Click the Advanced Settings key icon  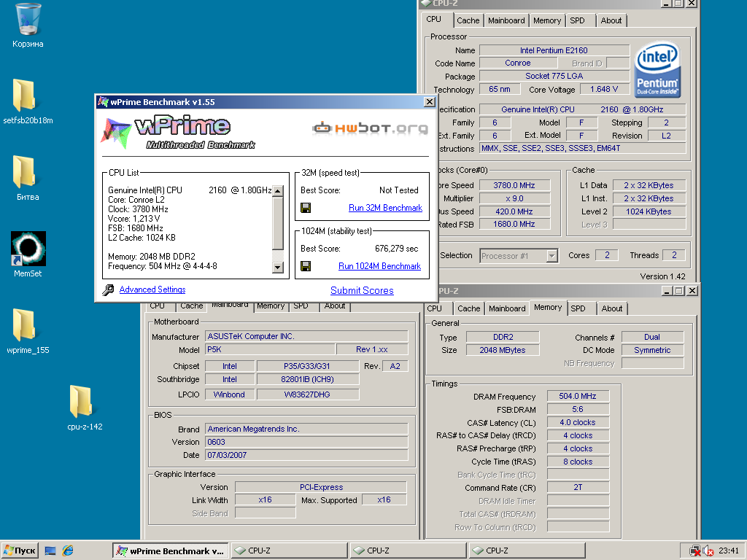pyautogui.click(x=109, y=289)
